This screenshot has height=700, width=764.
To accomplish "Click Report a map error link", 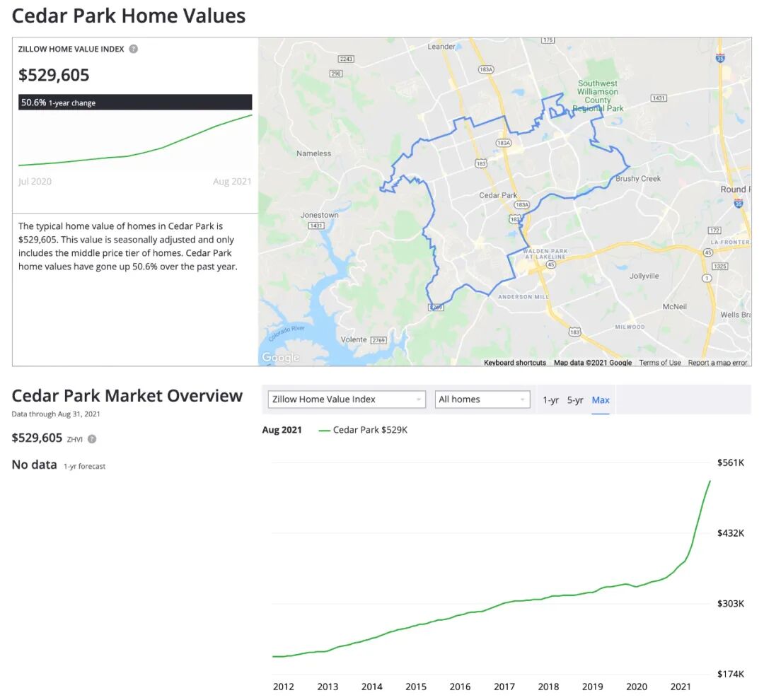I will (x=717, y=363).
